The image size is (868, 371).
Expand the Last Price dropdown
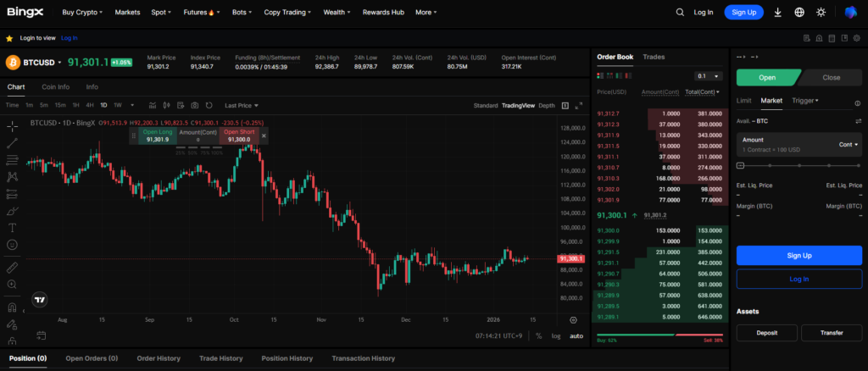[242, 106]
